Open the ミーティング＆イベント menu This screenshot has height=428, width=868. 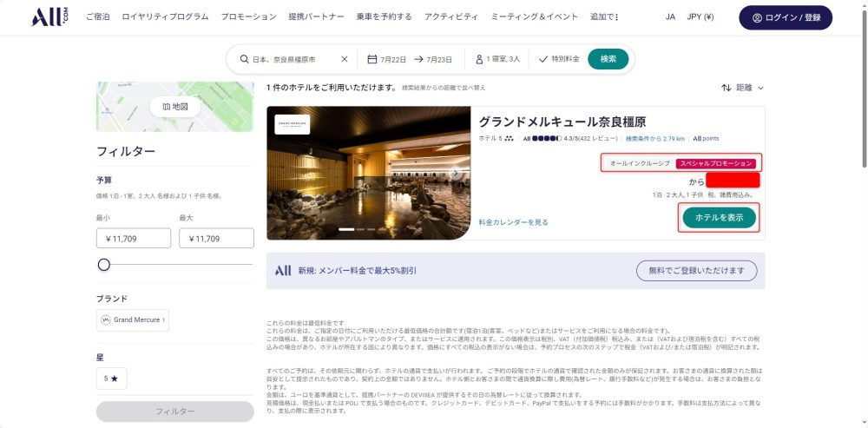(x=534, y=17)
